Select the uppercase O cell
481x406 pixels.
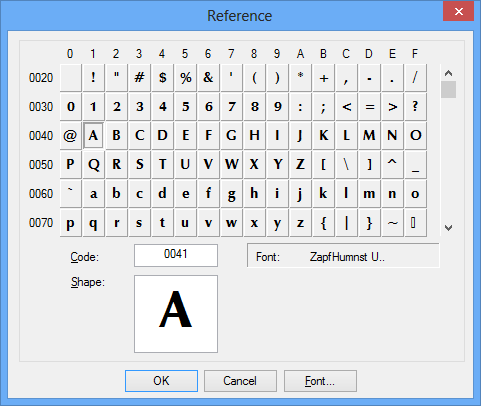point(415,136)
